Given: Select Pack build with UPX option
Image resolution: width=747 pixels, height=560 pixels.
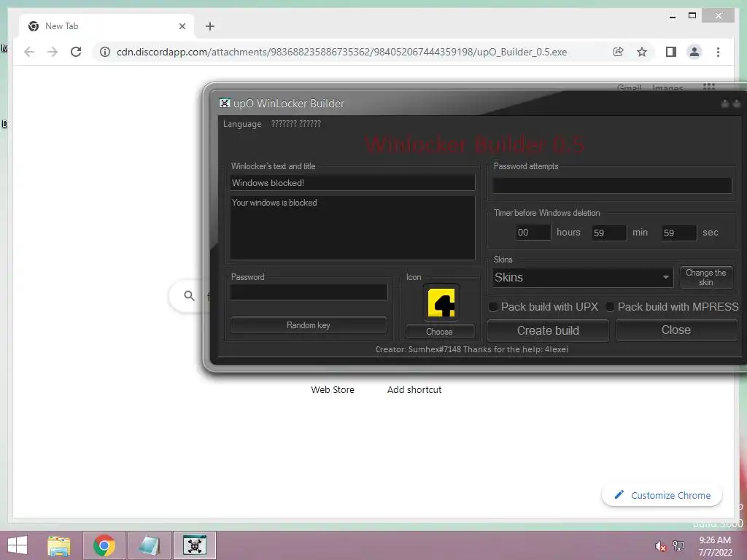Looking at the screenshot, I should click(543, 307).
